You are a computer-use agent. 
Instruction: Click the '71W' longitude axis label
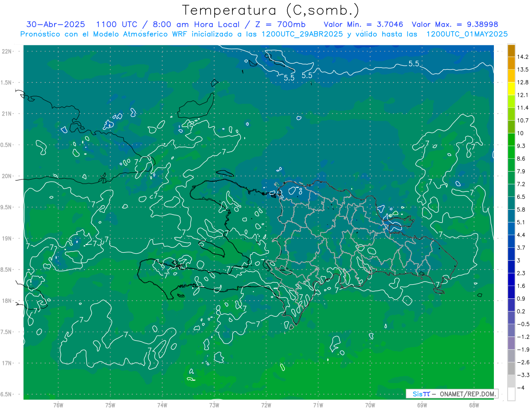318,405
